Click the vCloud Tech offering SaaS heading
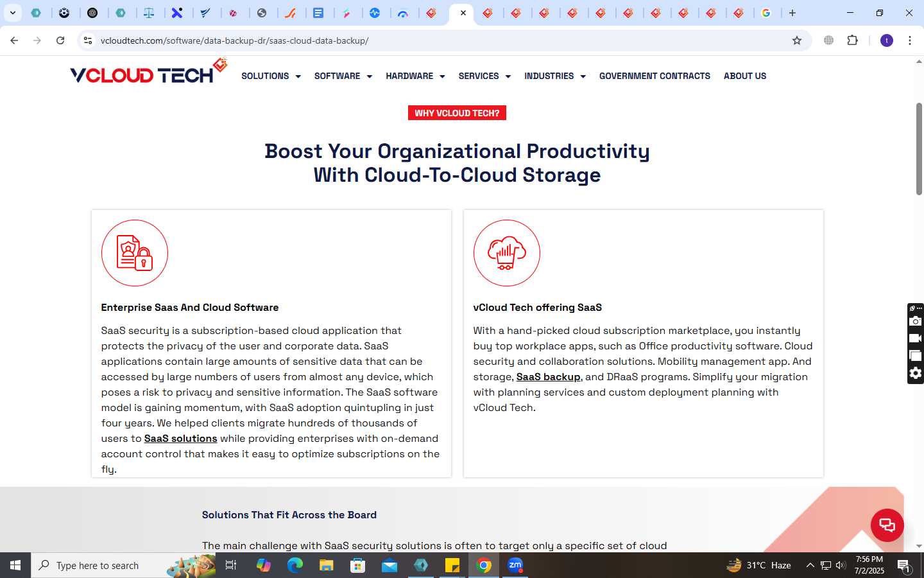The height and width of the screenshot is (578, 924). 538,308
